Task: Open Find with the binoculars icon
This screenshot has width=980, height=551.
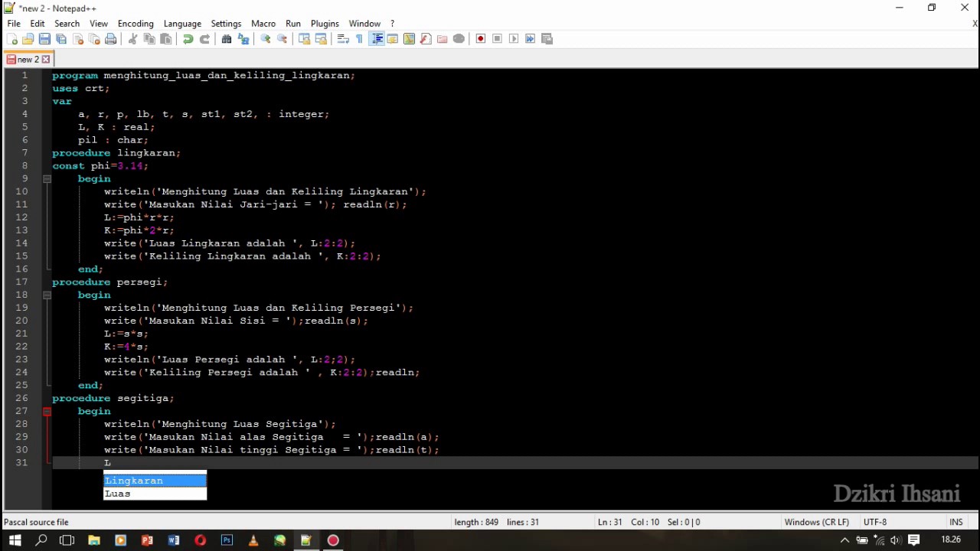Action: 227,39
